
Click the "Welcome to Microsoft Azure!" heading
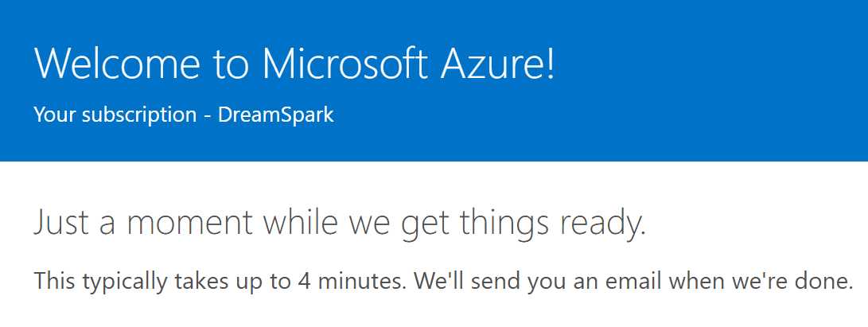tap(294, 63)
